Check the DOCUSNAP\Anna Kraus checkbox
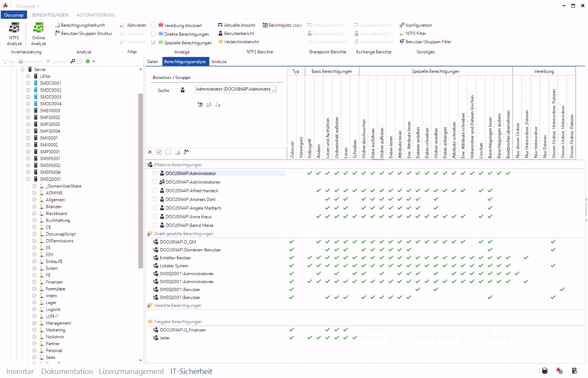 click(x=155, y=216)
